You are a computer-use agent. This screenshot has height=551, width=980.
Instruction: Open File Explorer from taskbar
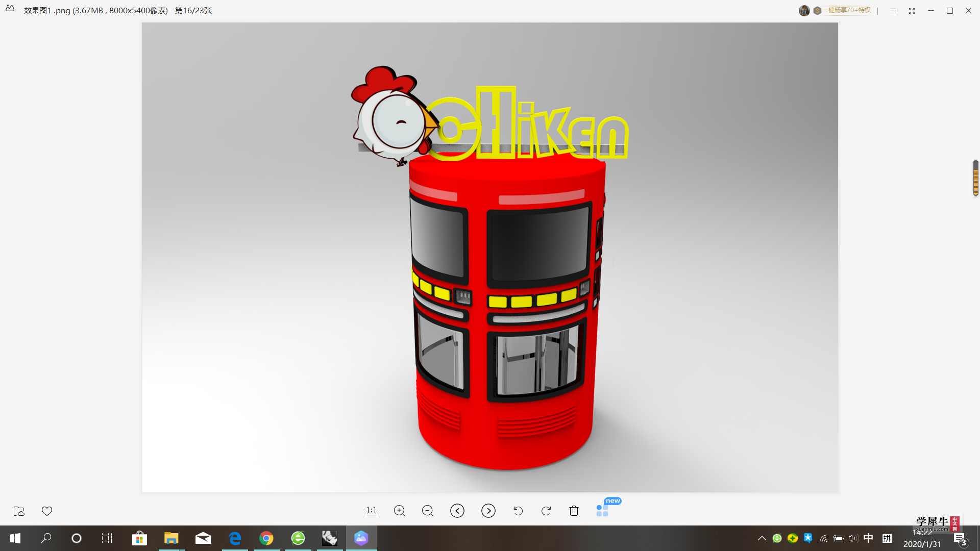171,538
